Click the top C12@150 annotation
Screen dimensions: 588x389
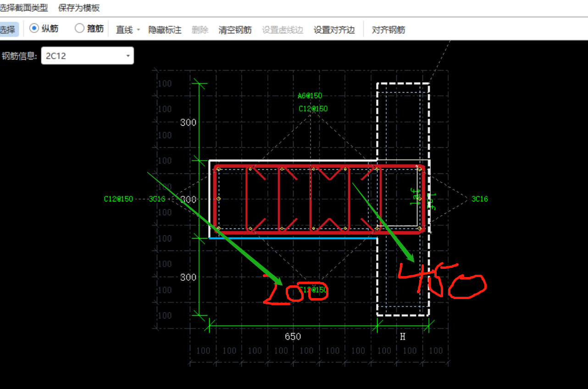pos(313,109)
